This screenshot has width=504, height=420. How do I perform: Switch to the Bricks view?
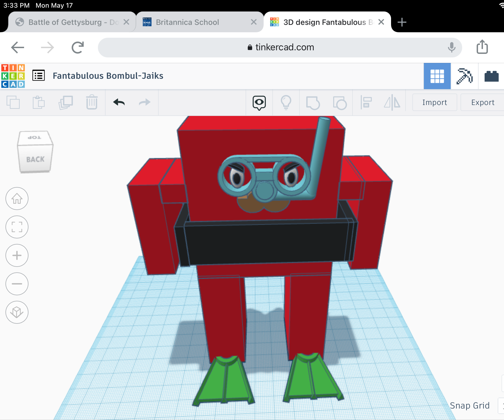click(x=491, y=76)
